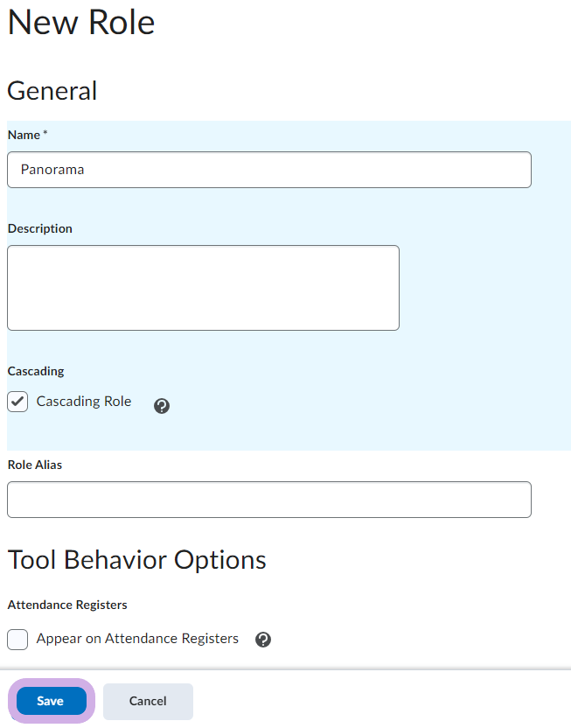Click inside the Description text area

click(203, 288)
